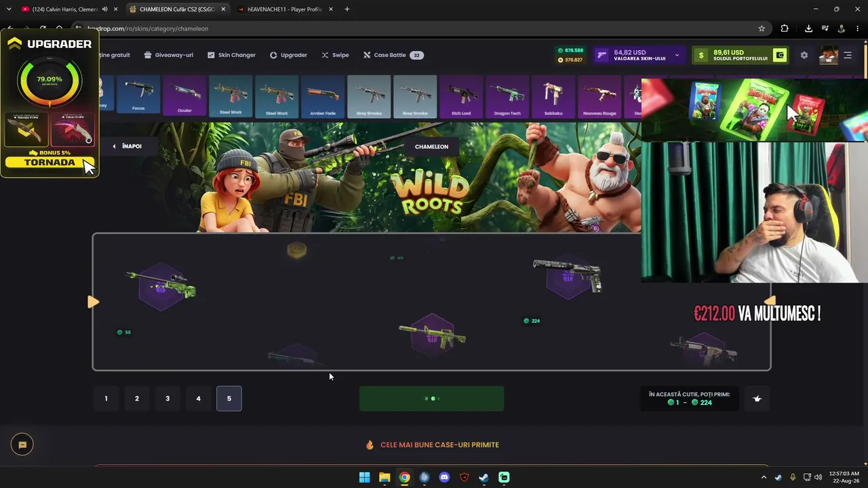Open site settings gear icon
868x488 pixels.
click(804, 55)
